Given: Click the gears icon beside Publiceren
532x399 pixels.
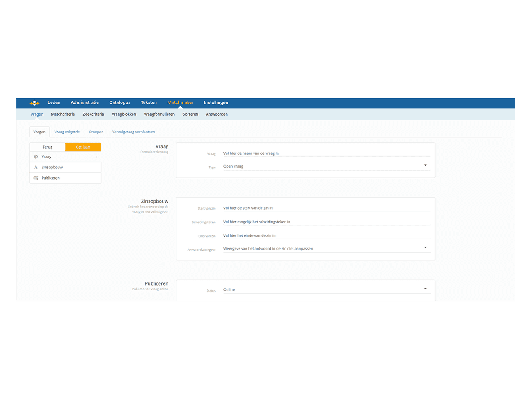Looking at the screenshot, I should (36, 178).
